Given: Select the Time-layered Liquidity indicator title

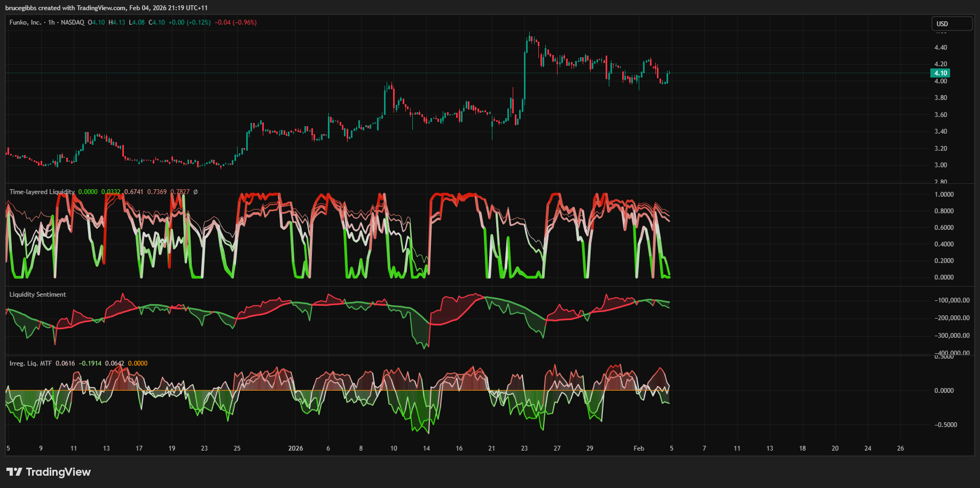Looking at the screenshot, I should [x=42, y=192].
